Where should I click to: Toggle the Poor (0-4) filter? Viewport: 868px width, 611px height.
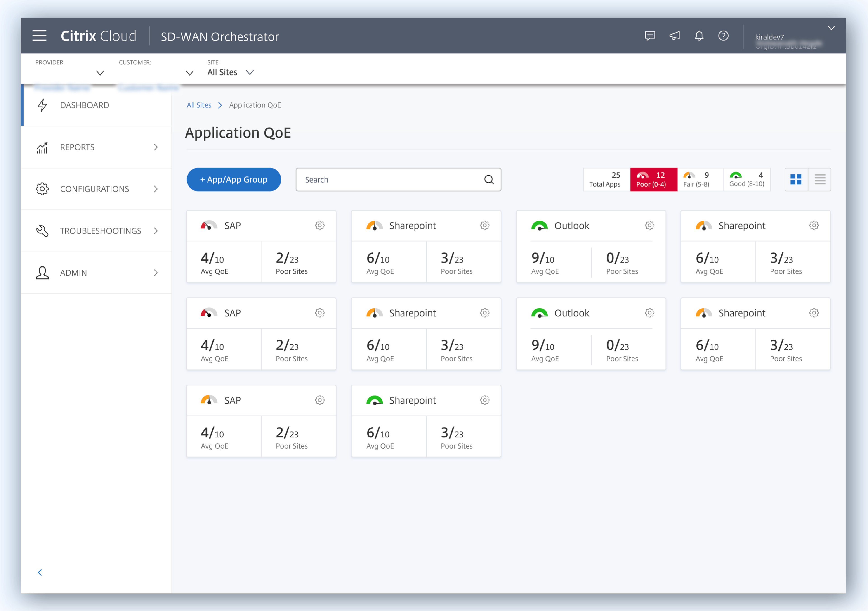point(653,179)
